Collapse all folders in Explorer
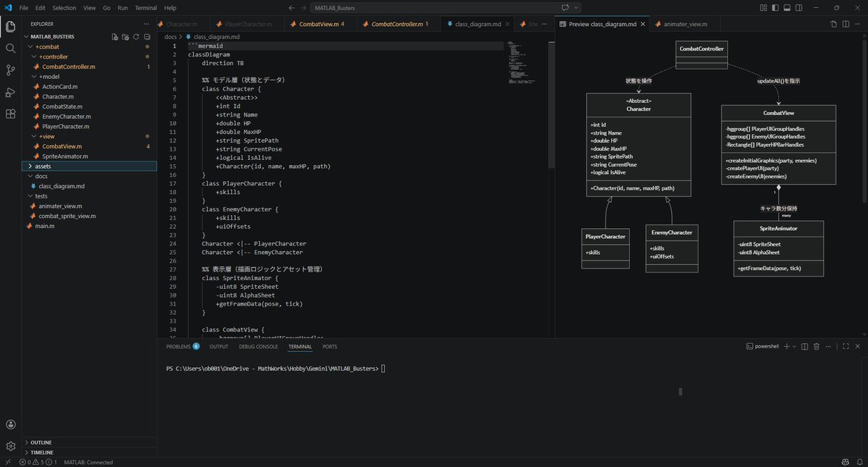This screenshot has width=868, height=467. coord(147,36)
